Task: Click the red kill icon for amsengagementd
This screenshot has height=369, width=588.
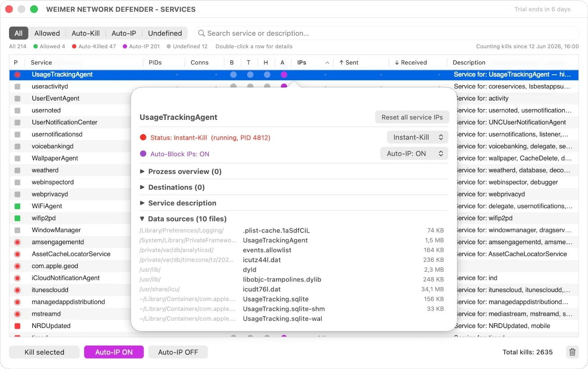Action: (x=18, y=242)
